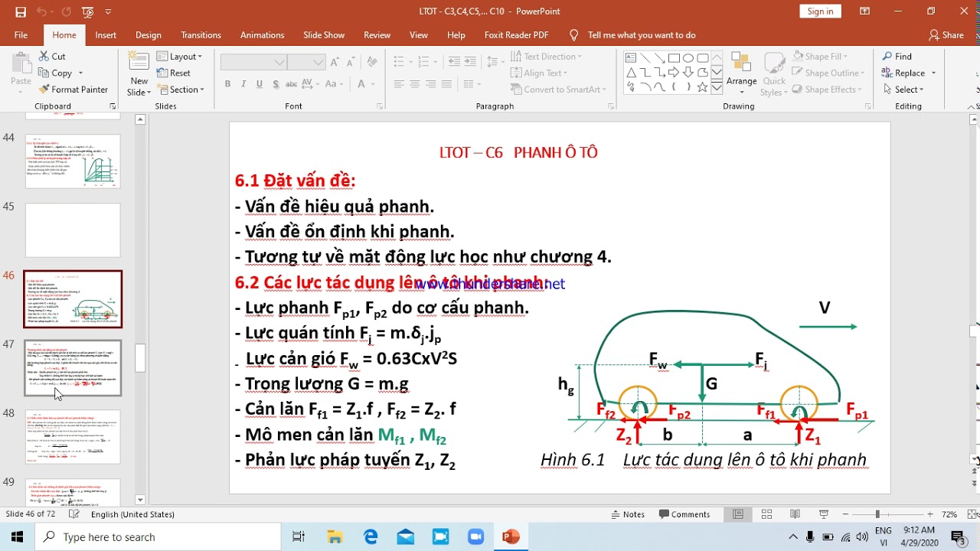980x551 pixels.
Task: Toggle text Shadow formatting
Action: click(276, 84)
